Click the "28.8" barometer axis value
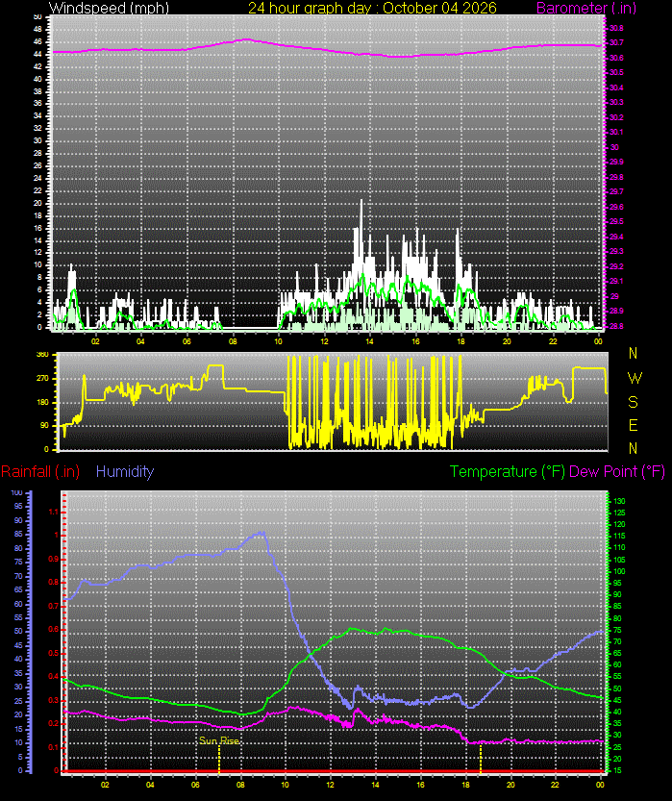The width and height of the screenshot is (672, 801). pyautogui.click(x=616, y=326)
